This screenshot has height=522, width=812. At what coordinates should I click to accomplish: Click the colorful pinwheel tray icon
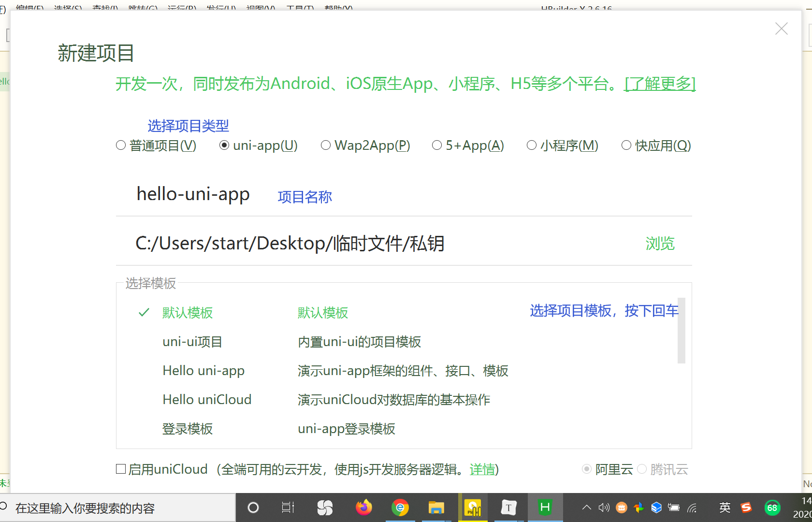639,507
